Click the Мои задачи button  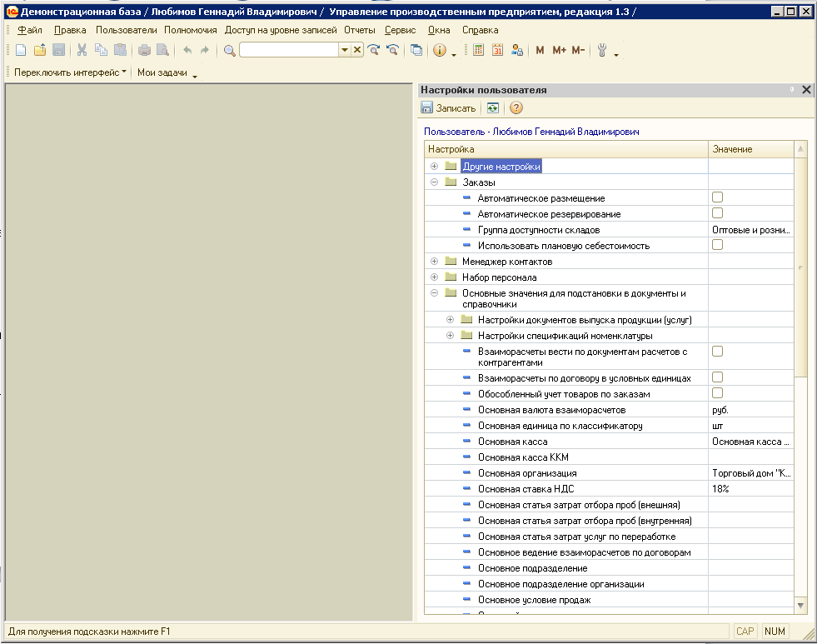click(162, 72)
